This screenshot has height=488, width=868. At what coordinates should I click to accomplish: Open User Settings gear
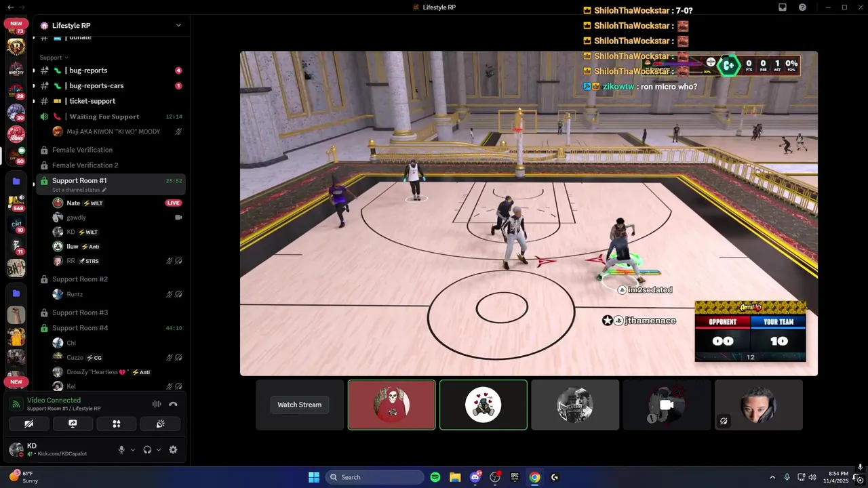[173, 449]
